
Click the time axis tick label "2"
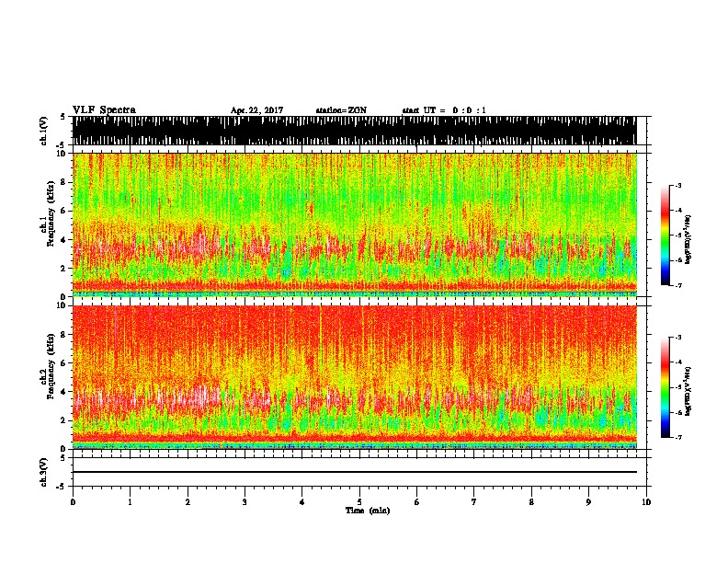coord(188,502)
